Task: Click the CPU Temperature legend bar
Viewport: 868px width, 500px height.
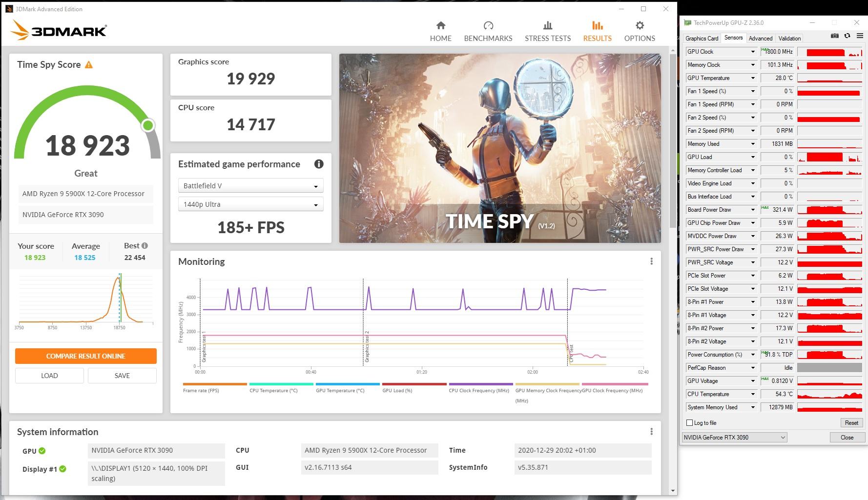Action: click(281, 384)
